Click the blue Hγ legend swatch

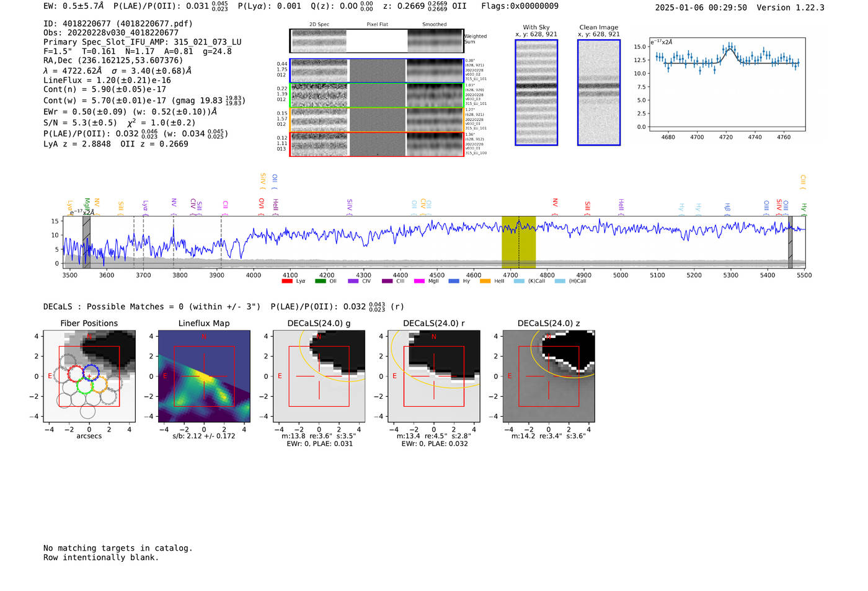pyautogui.click(x=454, y=281)
